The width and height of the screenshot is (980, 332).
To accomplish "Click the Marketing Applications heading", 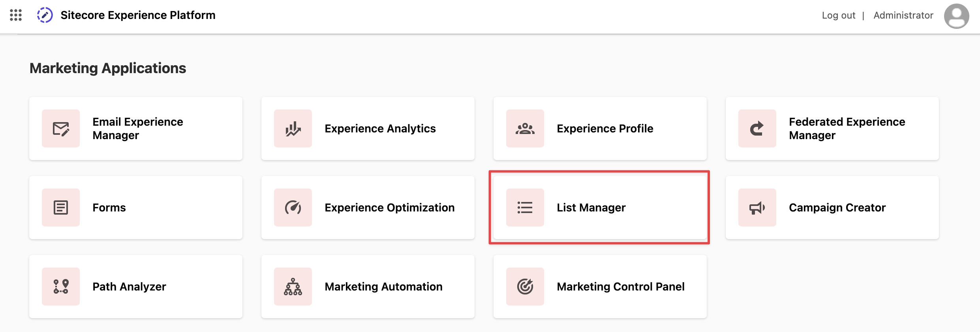I will [x=108, y=68].
